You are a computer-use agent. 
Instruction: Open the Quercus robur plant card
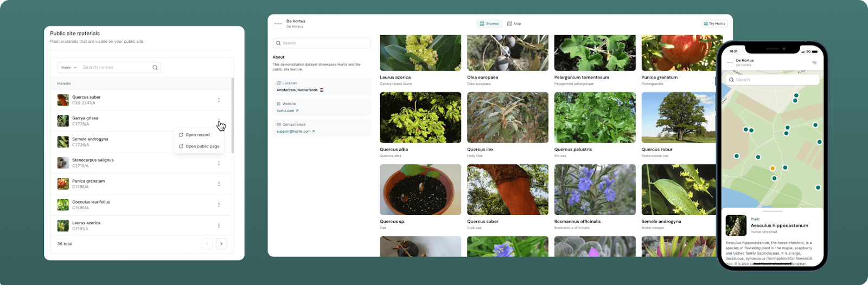679,125
